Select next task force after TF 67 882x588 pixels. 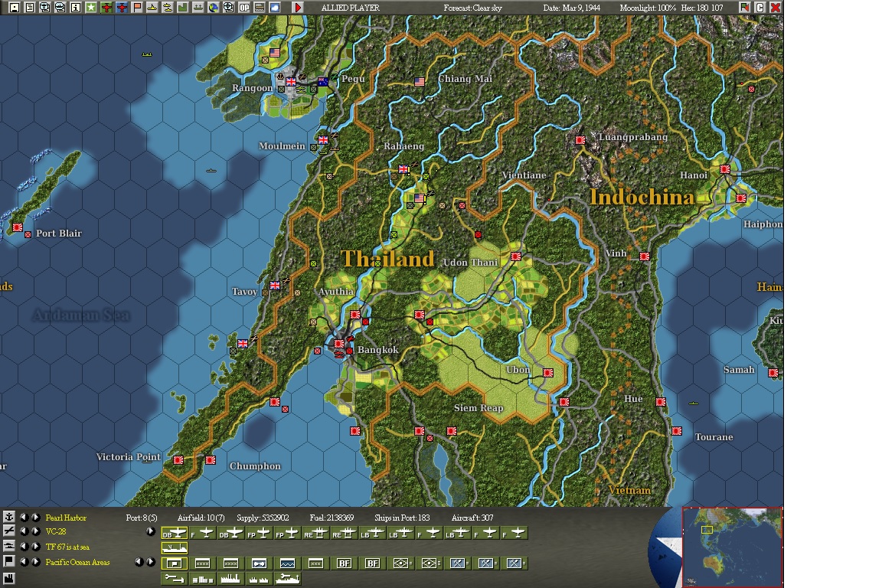[35, 547]
